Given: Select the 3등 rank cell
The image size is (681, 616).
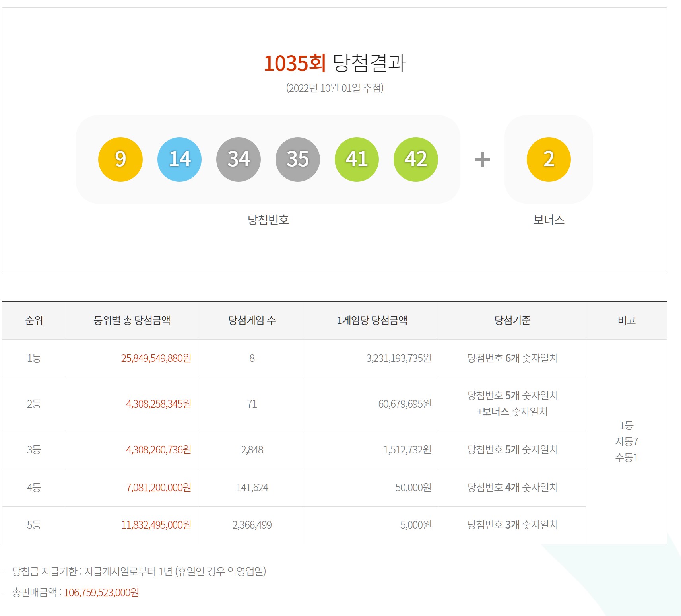Looking at the screenshot, I should pos(34,450).
